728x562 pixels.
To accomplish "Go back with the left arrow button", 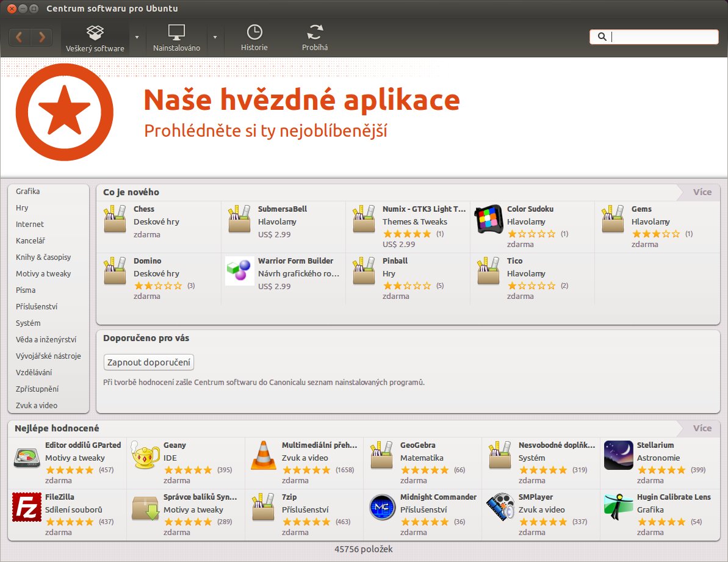I will coord(20,37).
